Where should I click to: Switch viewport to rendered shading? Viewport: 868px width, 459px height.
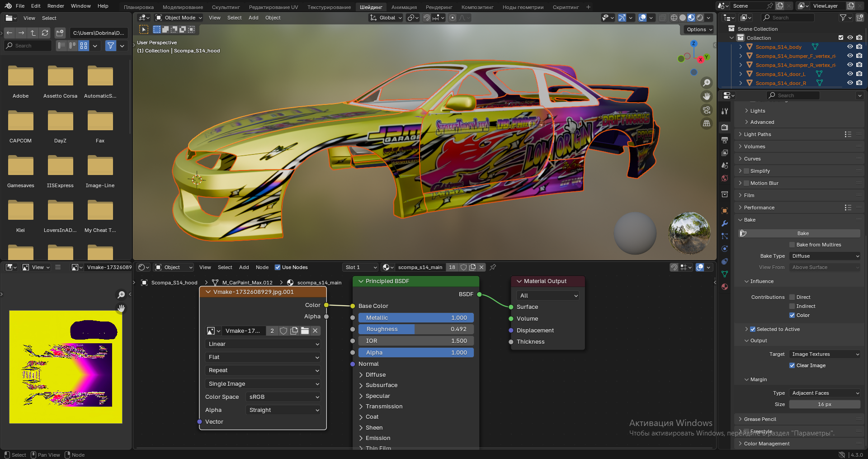pyautogui.click(x=700, y=18)
